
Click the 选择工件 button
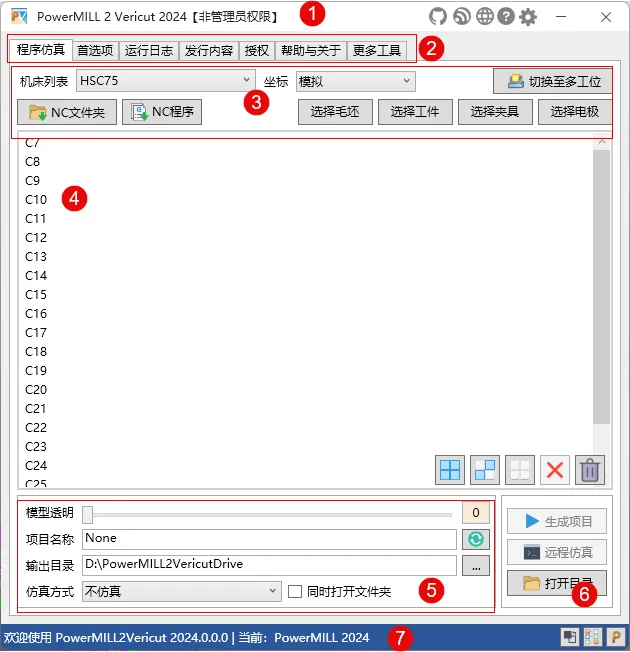pos(415,112)
